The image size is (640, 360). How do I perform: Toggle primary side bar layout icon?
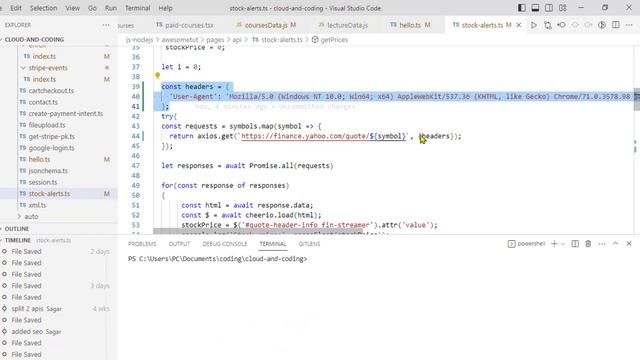[522, 8]
